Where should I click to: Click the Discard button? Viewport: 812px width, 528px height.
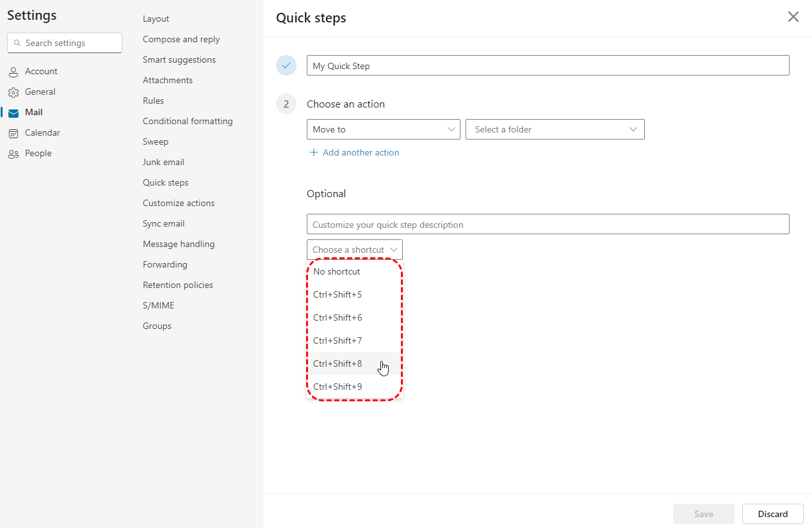point(772,514)
